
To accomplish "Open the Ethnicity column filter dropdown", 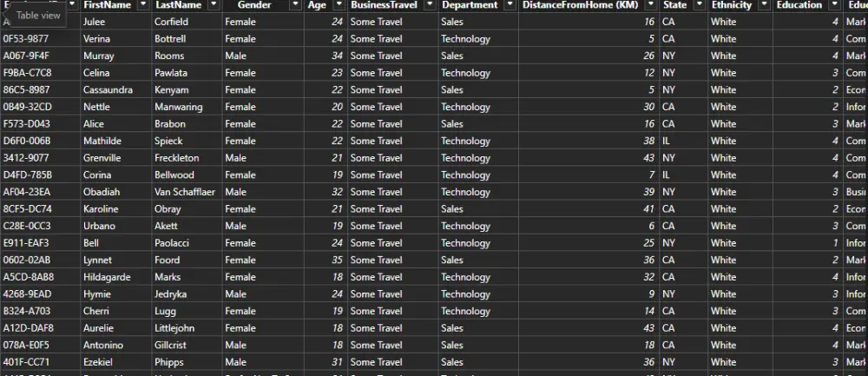I will [x=764, y=5].
